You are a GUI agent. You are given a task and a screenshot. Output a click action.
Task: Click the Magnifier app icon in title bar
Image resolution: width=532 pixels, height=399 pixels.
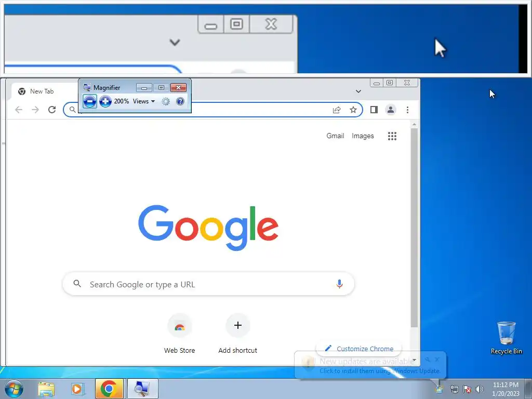point(87,87)
